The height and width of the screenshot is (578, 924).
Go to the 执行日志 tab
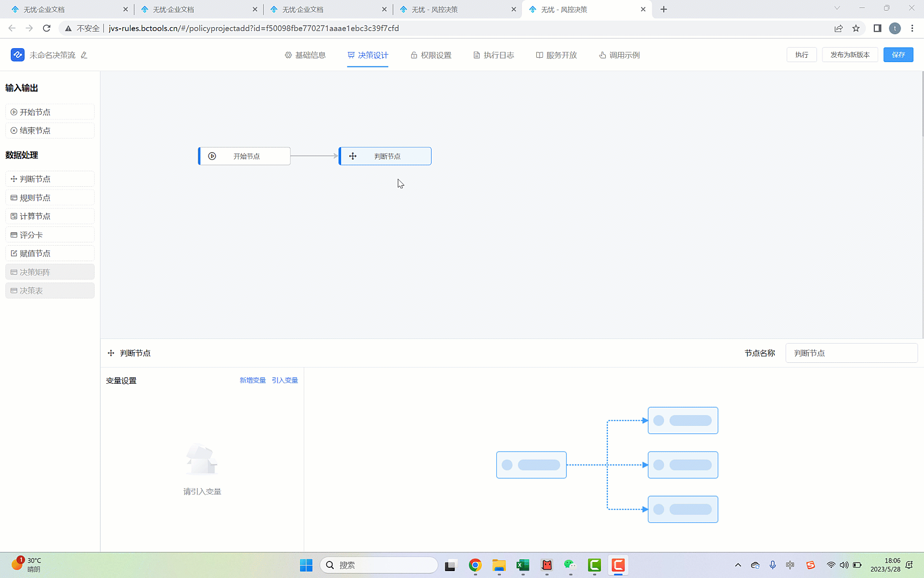pos(494,55)
